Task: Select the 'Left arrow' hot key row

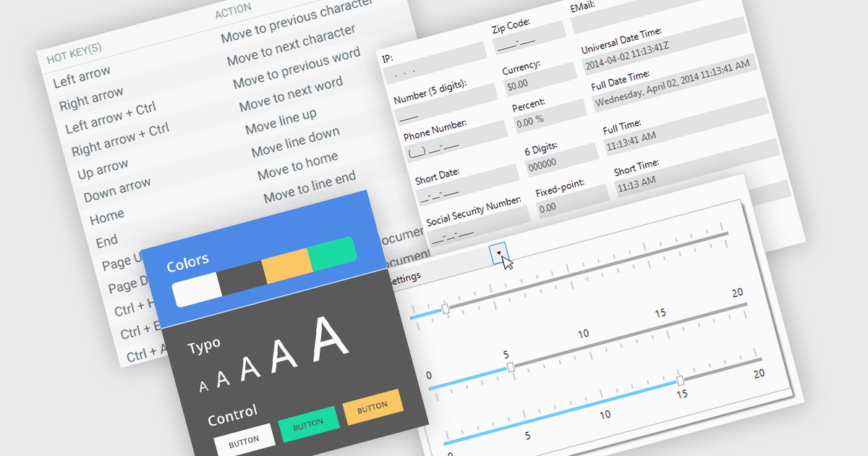Action: pos(82,77)
